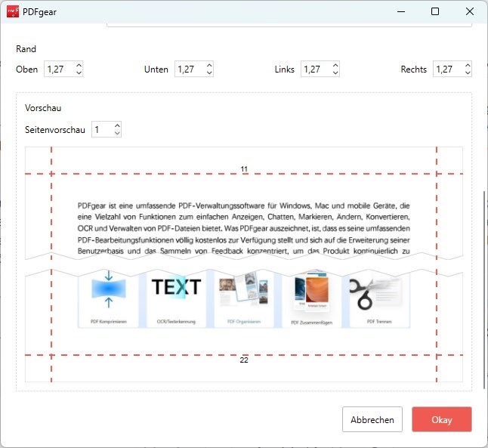Click the Vorschau section label

(43, 108)
